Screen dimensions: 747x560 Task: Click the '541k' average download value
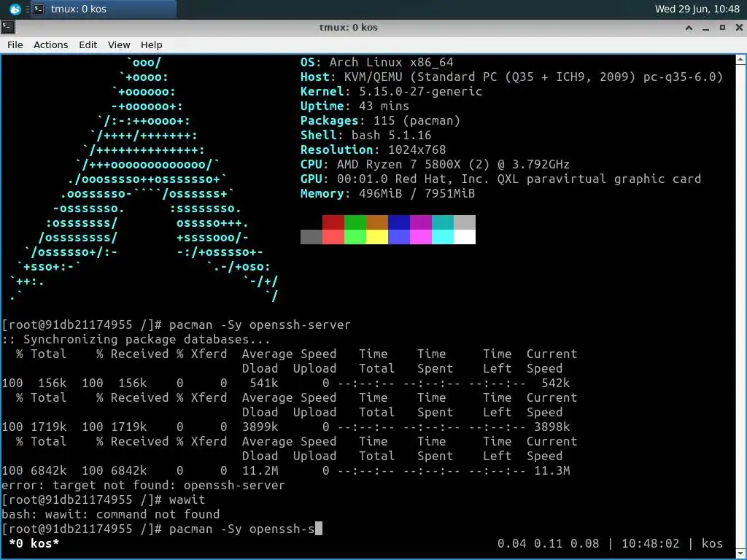pyautogui.click(x=264, y=384)
